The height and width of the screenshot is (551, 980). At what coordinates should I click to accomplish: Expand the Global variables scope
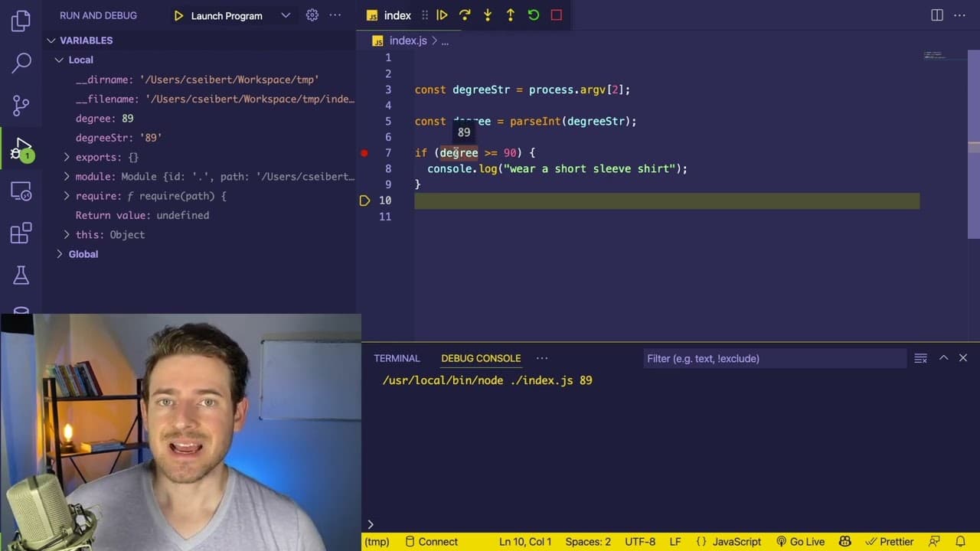coord(60,254)
